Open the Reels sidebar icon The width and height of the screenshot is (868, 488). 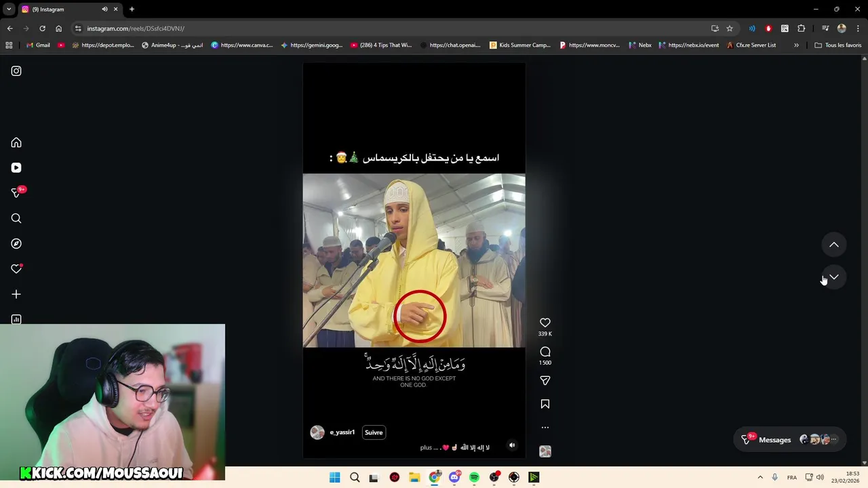coord(16,168)
